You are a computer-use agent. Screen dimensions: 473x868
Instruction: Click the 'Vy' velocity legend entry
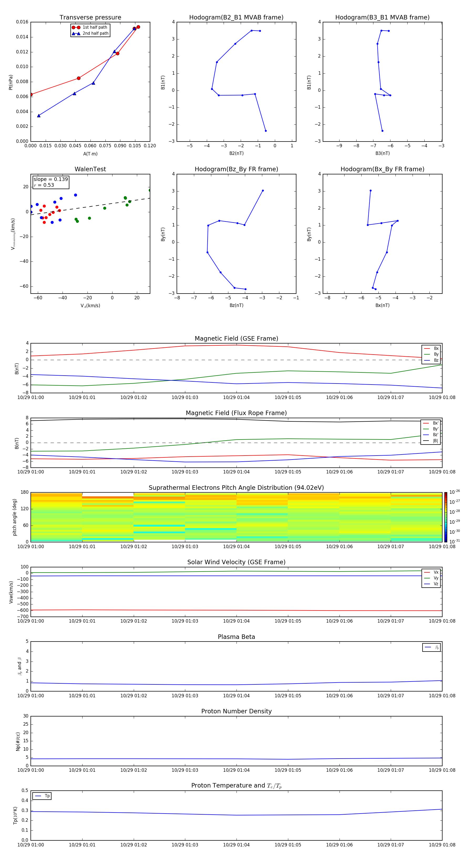[431, 578]
